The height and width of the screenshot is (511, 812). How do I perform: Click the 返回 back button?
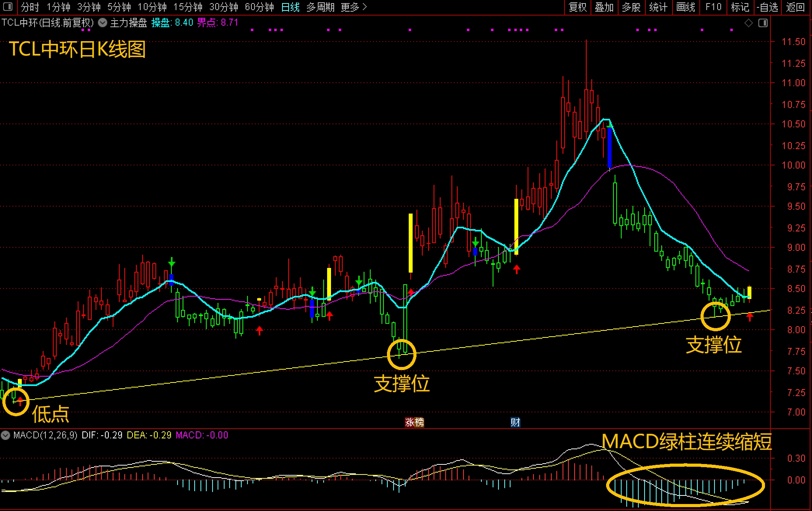(795, 7)
